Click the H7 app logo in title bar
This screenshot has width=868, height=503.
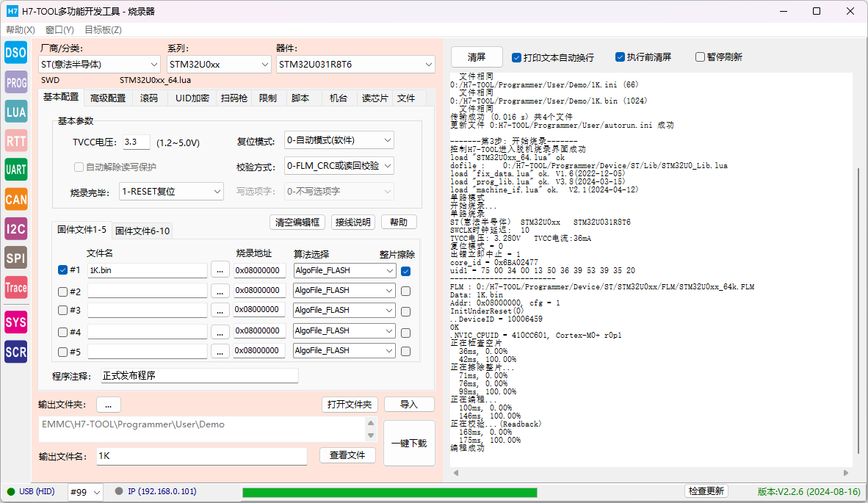click(x=12, y=11)
